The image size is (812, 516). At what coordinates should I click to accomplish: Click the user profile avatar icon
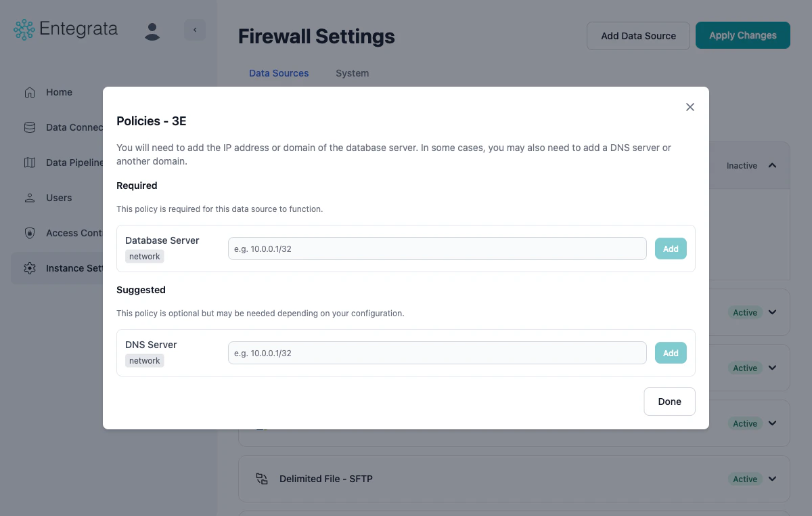(152, 30)
